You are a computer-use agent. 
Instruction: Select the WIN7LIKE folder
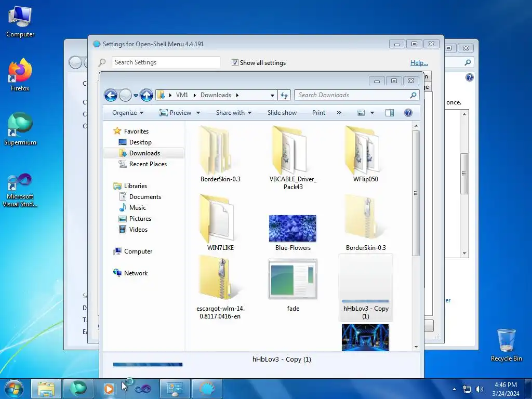pyautogui.click(x=220, y=222)
